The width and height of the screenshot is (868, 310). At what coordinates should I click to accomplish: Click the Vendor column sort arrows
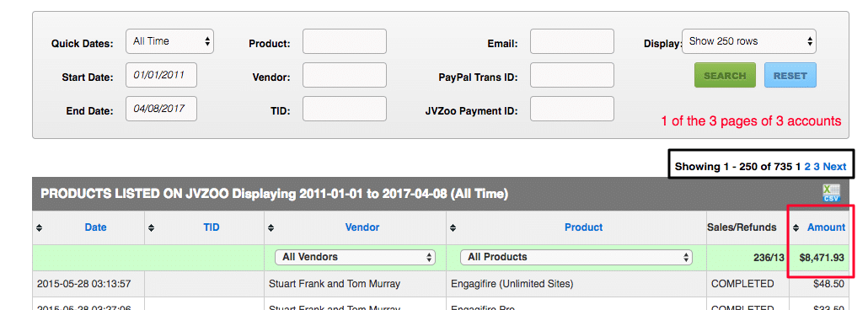[x=271, y=227]
